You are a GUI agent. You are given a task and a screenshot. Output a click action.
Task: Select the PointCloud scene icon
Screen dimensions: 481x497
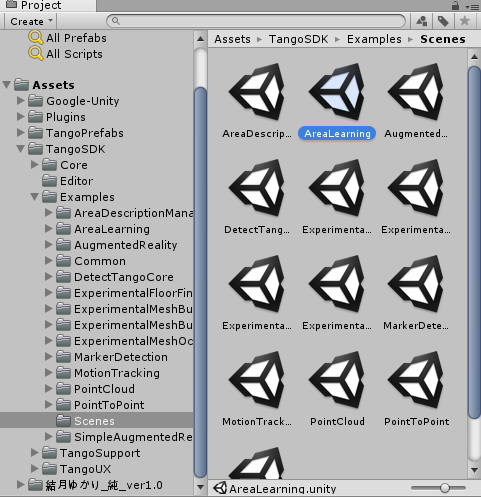click(337, 380)
